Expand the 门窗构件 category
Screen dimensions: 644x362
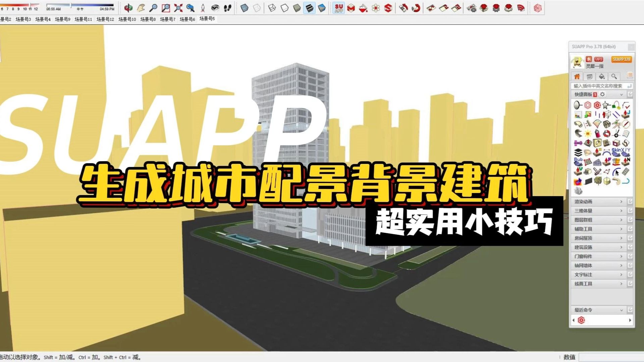point(598,256)
